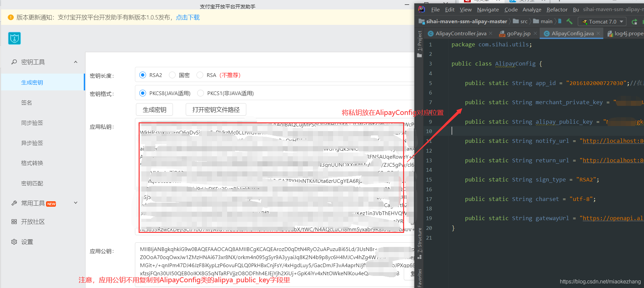This screenshot has height=288, width=644.
Task: Click the log4j properties file icon
Action: coord(610,34)
